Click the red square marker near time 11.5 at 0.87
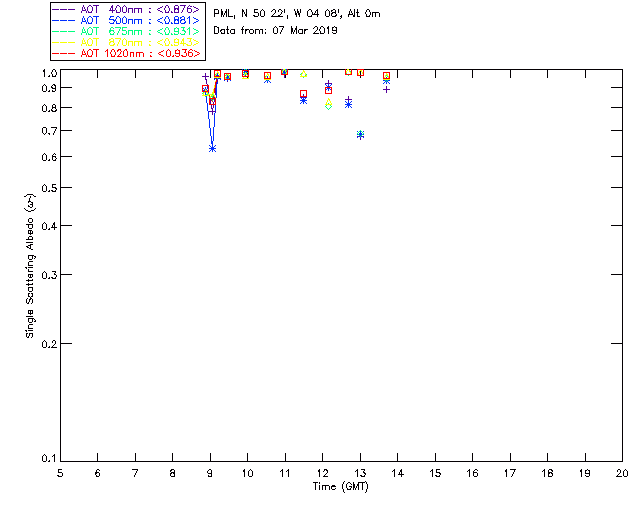The height and width of the screenshot is (512, 640). coord(303,94)
